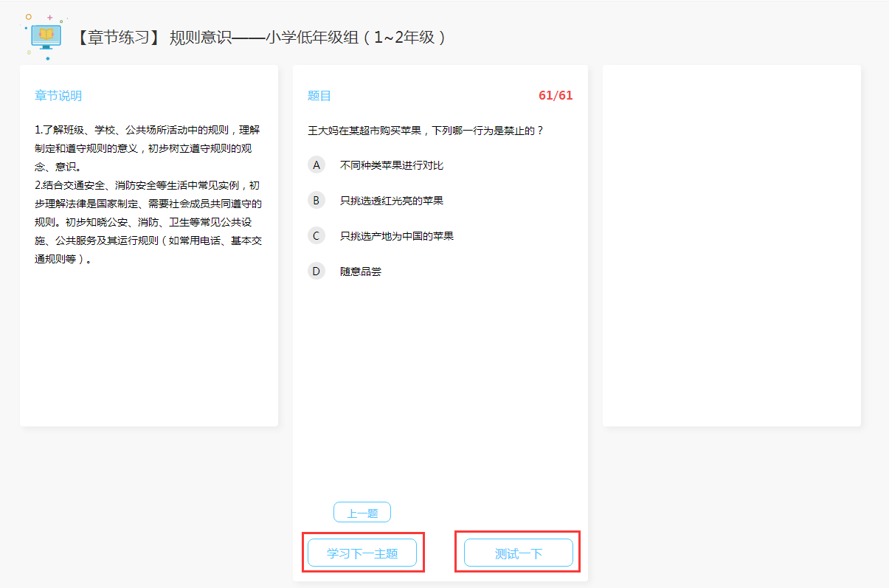Click 上一题 to return to previous question

pos(361,511)
